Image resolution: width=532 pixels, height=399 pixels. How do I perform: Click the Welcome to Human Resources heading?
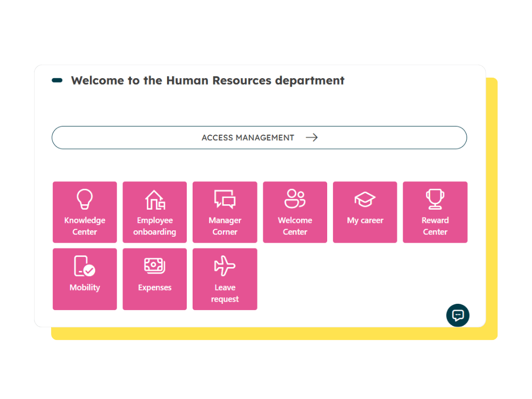point(207,80)
